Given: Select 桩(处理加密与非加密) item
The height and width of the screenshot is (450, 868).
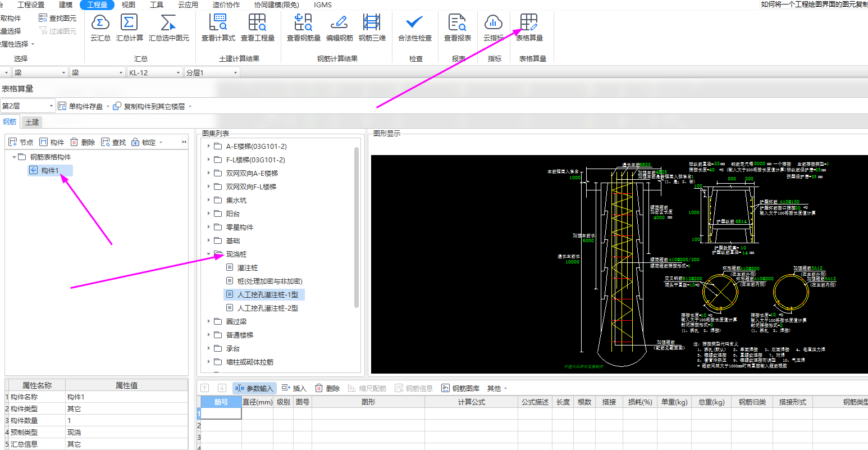Looking at the screenshot, I should 270,281.
